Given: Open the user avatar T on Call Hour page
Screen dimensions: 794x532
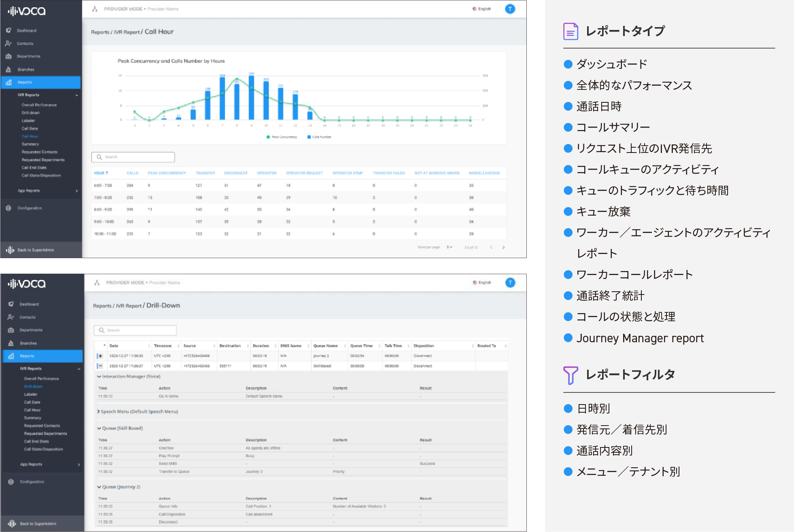Looking at the screenshot, I should (x=510, y=9).
